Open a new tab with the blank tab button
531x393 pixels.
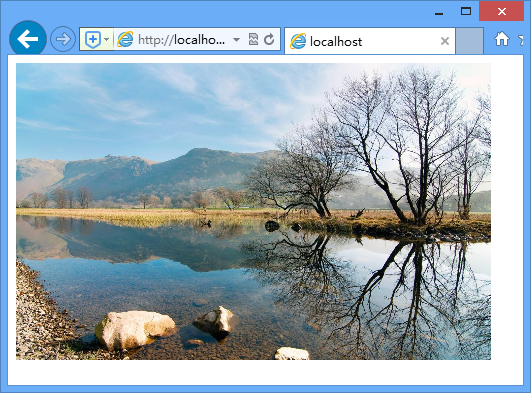(x=469, y=41)
